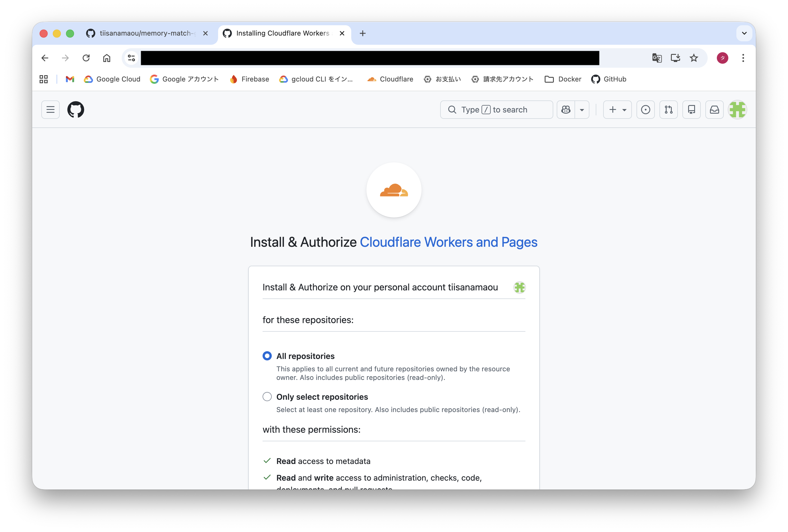This screenshot has height=532, width=788.
Task: Open the Issues icon in header
Action: click(646, 110)
